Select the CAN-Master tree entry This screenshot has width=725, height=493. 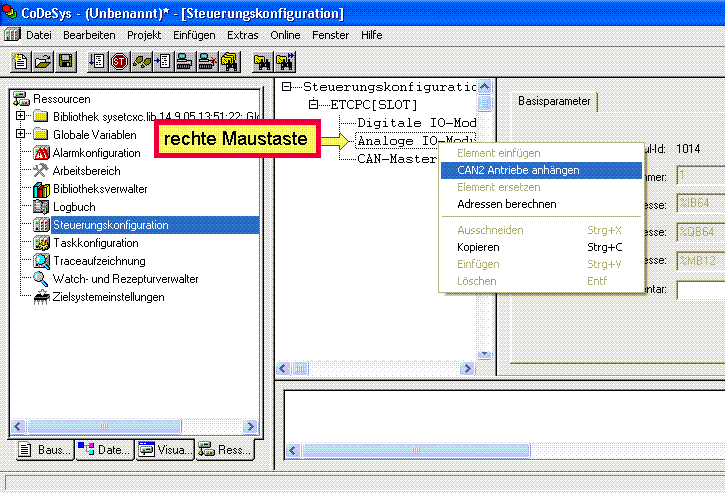pyautogui.click(x=396, y=158)
